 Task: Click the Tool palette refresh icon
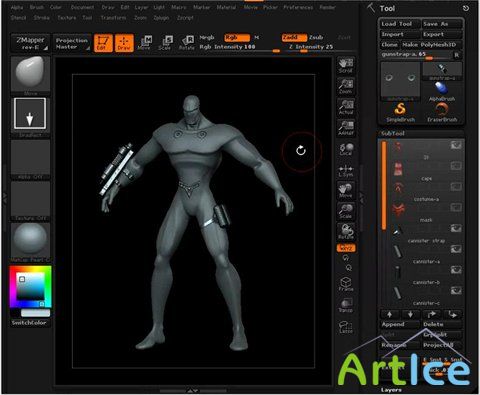(x=466, y=8)
